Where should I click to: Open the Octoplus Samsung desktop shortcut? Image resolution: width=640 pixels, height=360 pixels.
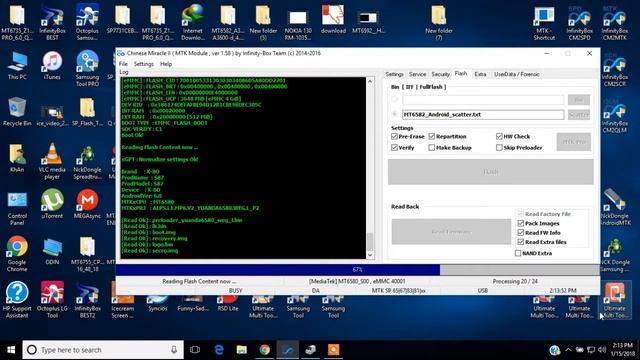click(87, 22)
